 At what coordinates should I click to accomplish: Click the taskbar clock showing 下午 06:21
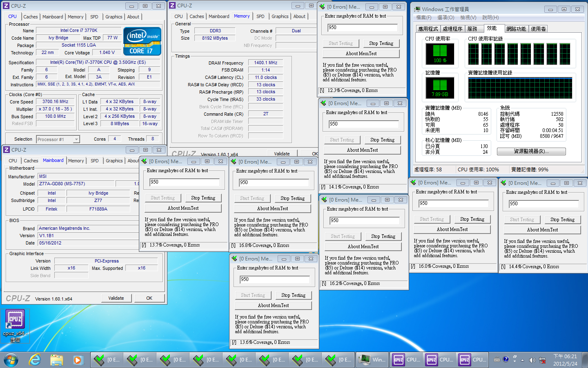[x=565, y=360]
